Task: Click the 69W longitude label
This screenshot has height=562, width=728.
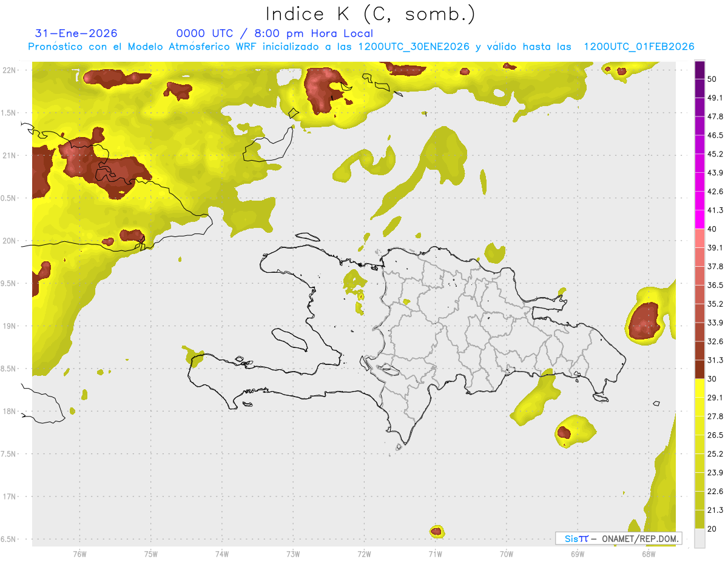Action: (x=577, y=554)
